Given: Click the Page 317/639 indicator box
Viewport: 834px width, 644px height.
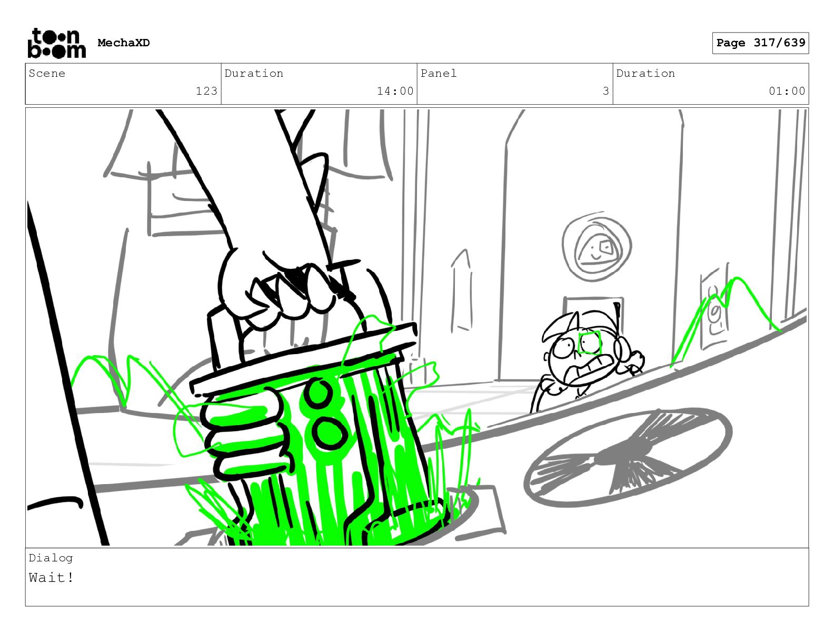Looking at the screenshot, I should 760,43.
